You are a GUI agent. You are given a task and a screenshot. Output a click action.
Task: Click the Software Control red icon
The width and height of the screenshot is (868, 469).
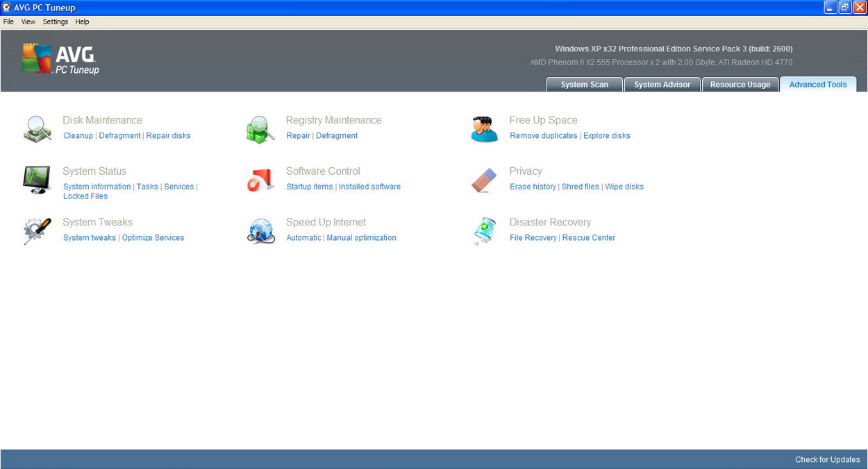click(260, 180)
